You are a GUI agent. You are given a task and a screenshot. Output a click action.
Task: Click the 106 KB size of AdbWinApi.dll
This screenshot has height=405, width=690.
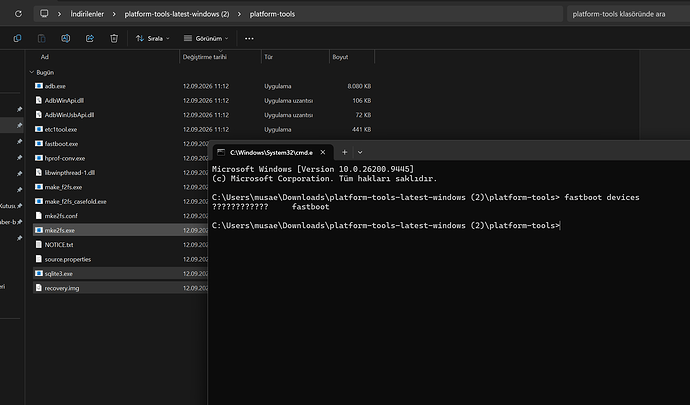(x=362, y=101)
